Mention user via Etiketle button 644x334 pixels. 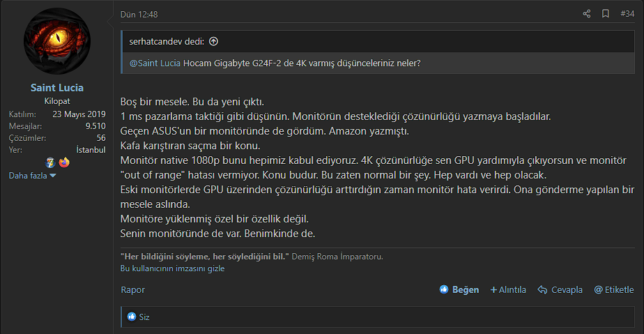point(614,289)
